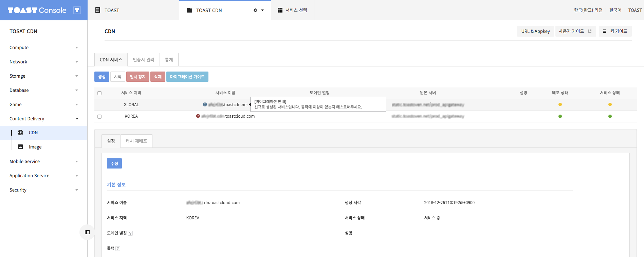Viewport: 644px width, 257px height.
Task: Click the external link icon on 사용자 가이드
Action: tap(590, 31)
